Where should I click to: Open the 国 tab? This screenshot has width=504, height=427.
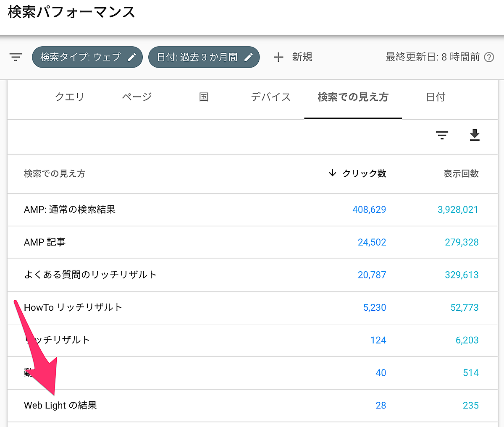tap(204, 97)
